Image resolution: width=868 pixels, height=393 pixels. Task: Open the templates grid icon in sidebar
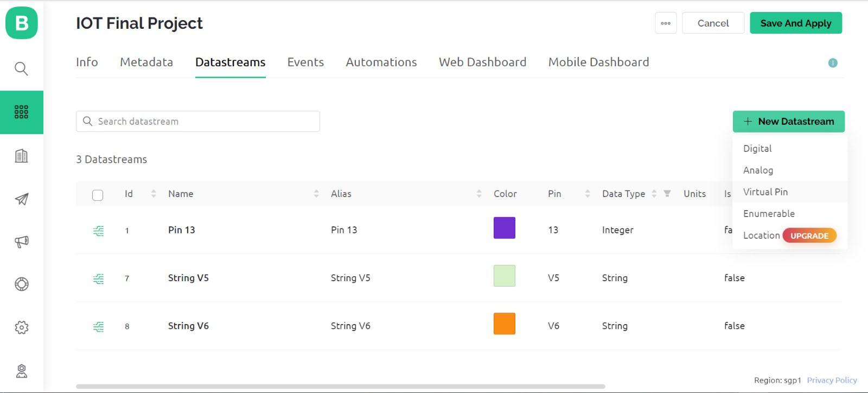(21, 112)
